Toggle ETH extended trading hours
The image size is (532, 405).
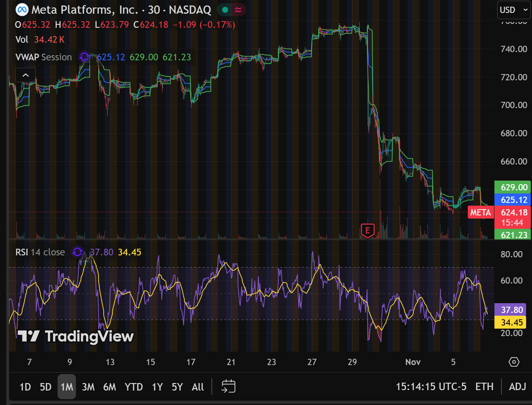coord(484,387)
